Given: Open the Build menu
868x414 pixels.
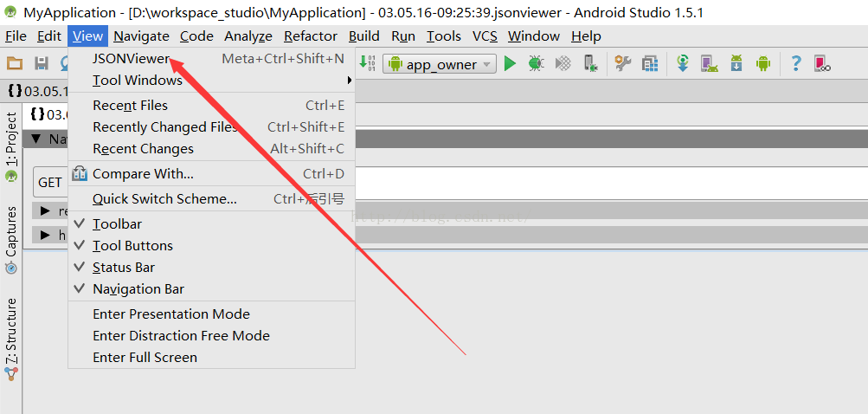Looking at the screenshot, I should point(363,36).
